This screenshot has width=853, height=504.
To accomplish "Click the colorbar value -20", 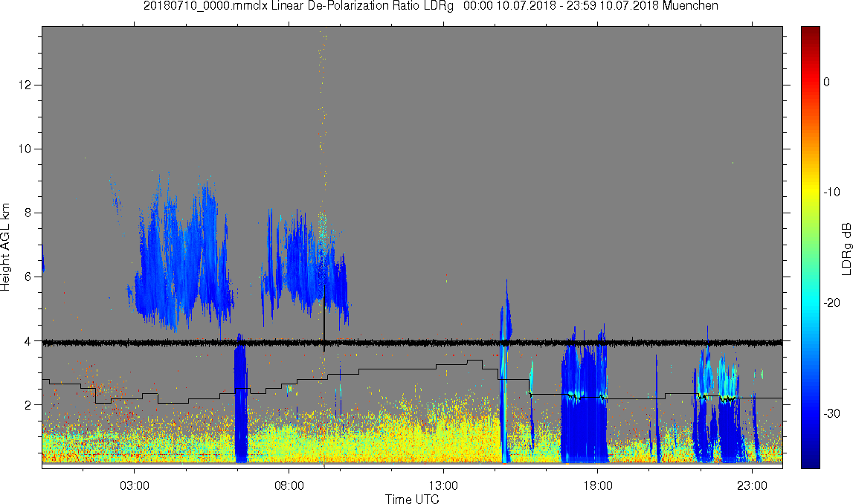I will [x=831, y=303].
